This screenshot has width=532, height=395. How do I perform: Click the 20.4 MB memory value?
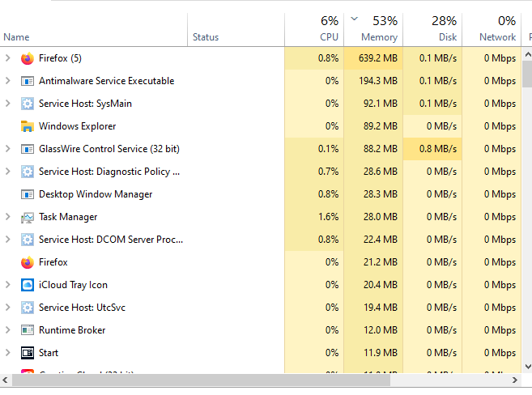(x=381, y=285)
